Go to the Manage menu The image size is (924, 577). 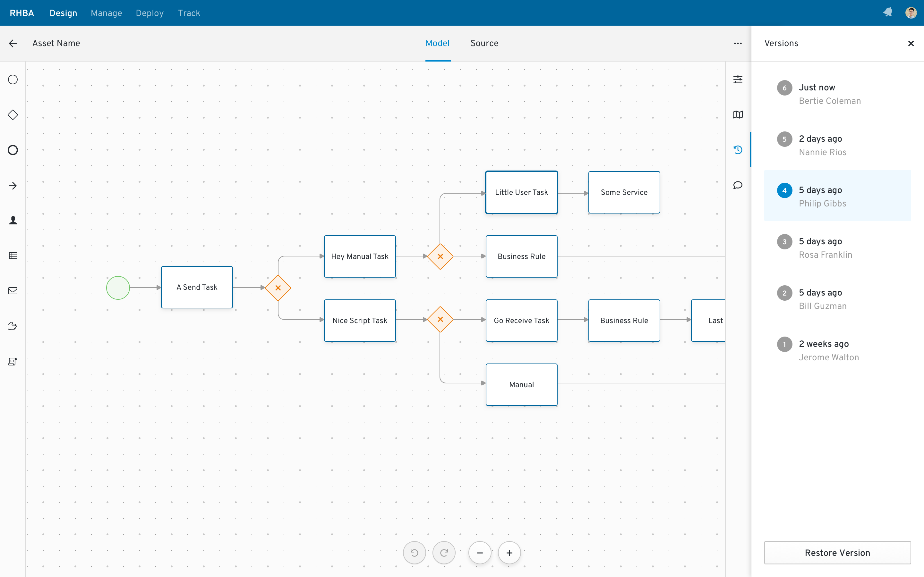[x=106, y=13]
